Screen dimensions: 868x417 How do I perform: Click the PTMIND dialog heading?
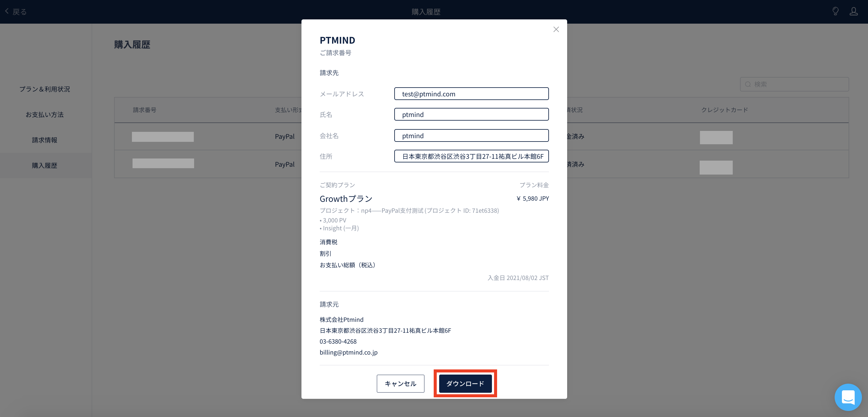coord(337,40)
